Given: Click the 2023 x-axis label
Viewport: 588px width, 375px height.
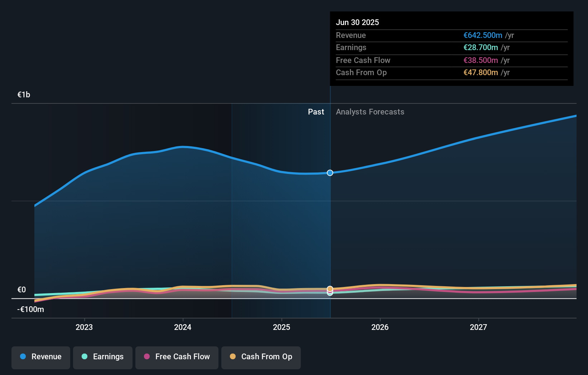Looking at the screenshot, I should click(84, 327).
